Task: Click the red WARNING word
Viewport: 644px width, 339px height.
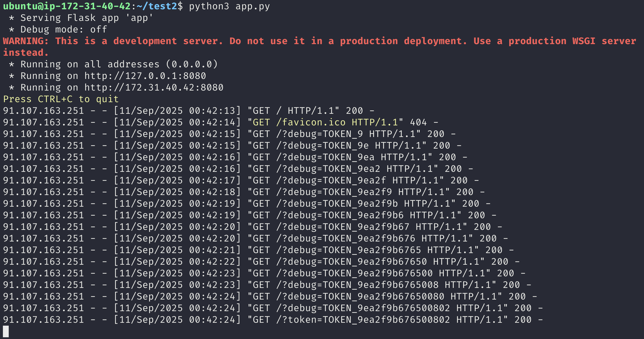Action: (x=26, y=41)
